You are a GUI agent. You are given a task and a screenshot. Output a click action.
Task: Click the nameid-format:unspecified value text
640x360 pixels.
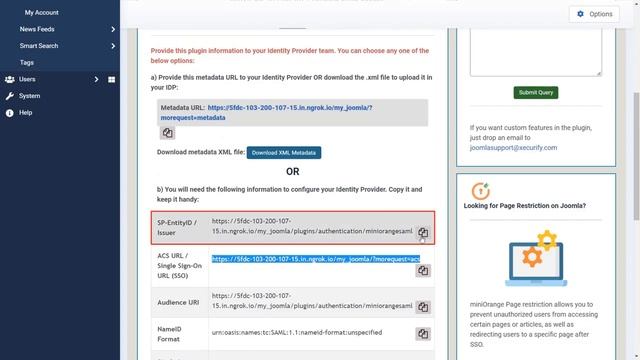(x=297, y=333)
